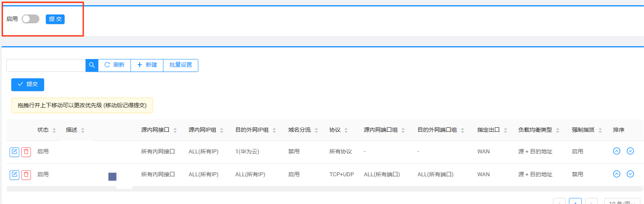Screen dimensions: 644x204
Task: Toggle the 启用 switch on
Action: pyautogui.click(x=31, y=19)
